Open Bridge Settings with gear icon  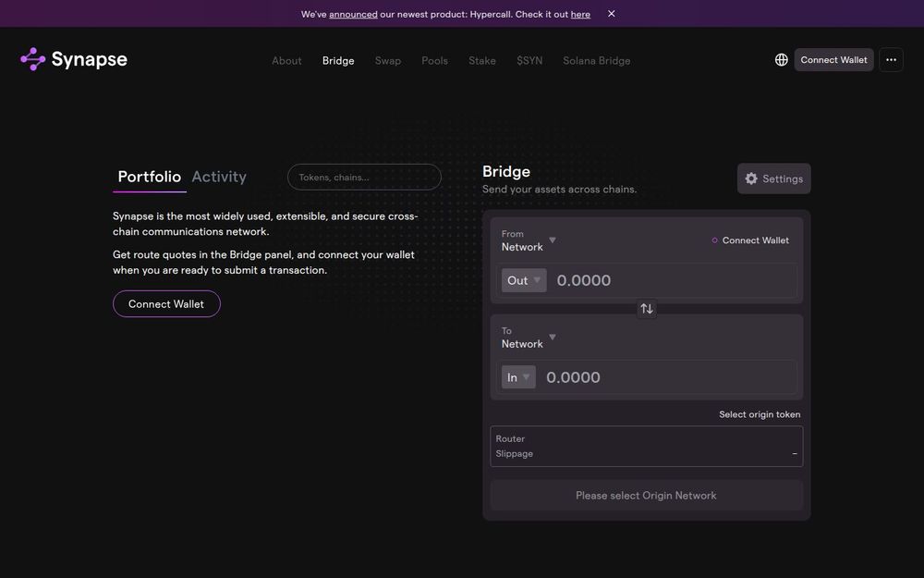tap(773, 178)
